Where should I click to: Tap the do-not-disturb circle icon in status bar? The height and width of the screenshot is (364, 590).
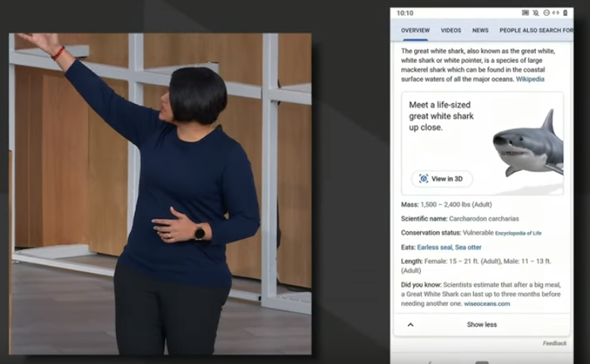click(x=546, y=13)
